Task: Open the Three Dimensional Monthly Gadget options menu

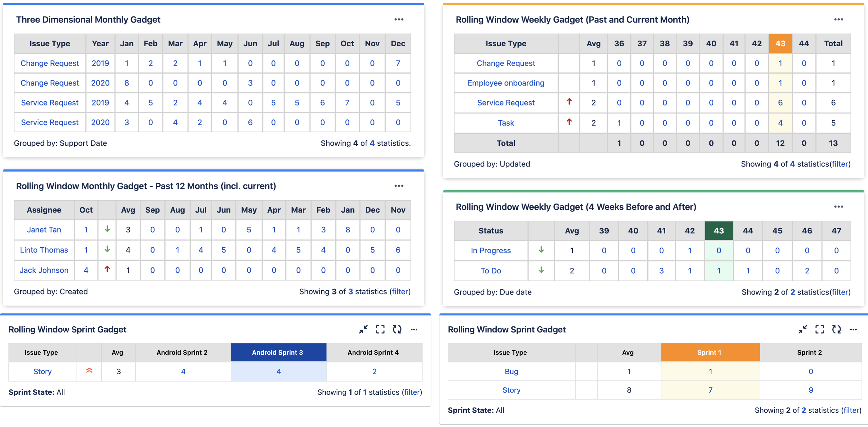Action: [399, 20]
